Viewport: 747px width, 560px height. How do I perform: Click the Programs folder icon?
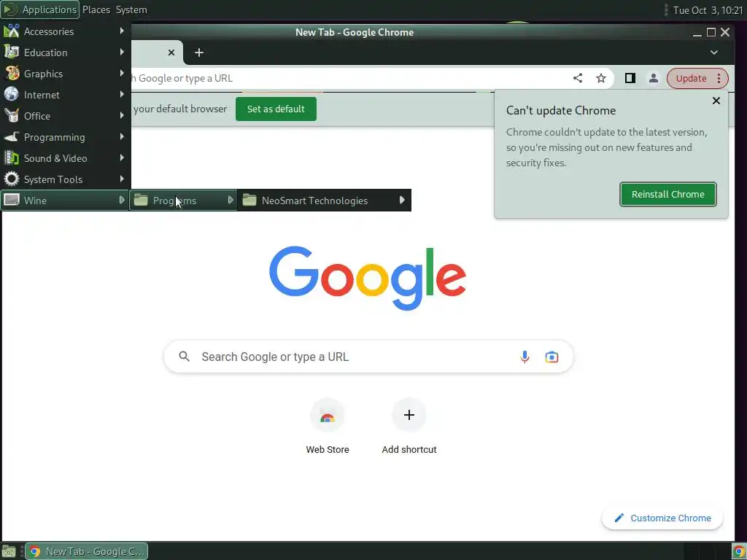(141, 200)
